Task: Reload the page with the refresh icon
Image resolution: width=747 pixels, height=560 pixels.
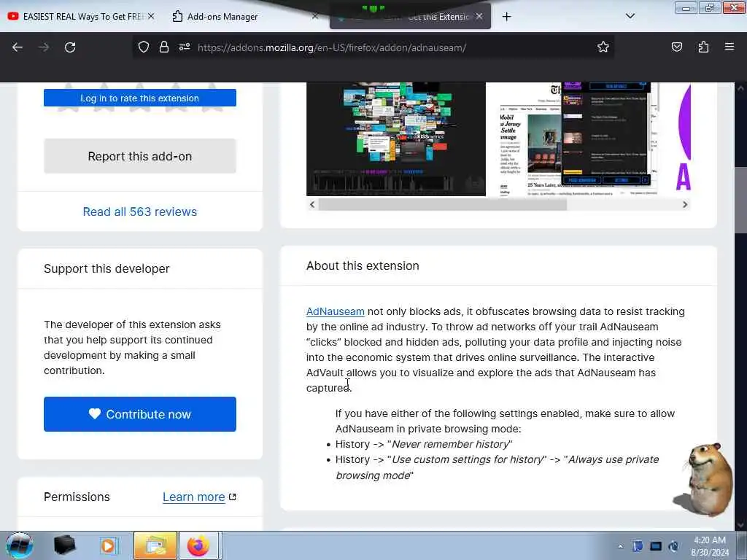Action: pos(70,47)
